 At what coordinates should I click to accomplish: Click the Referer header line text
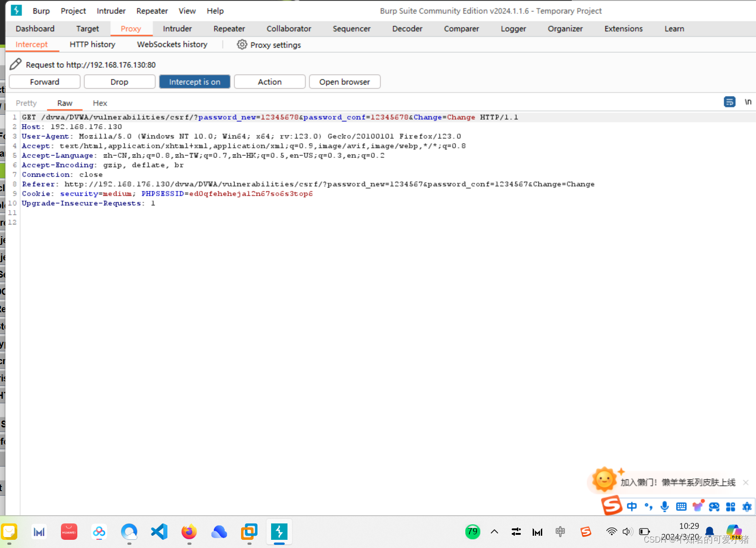point(308,184)
